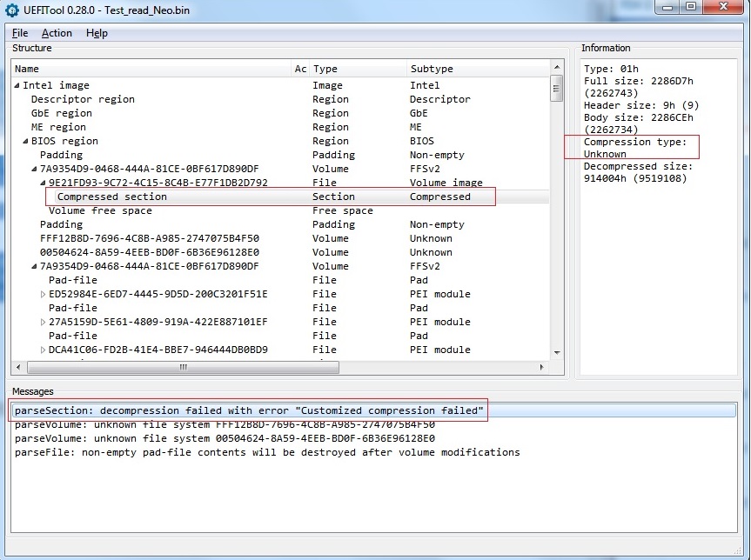Select the ME region item

coord(58,127)
